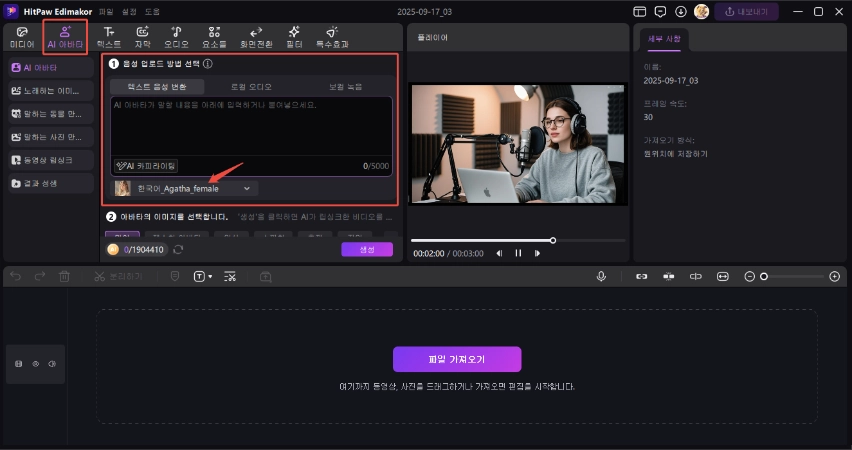Click the zoom-in plus icon on timeline
The width and height of the screenshot is (852, 450).
tap(834, 276)
